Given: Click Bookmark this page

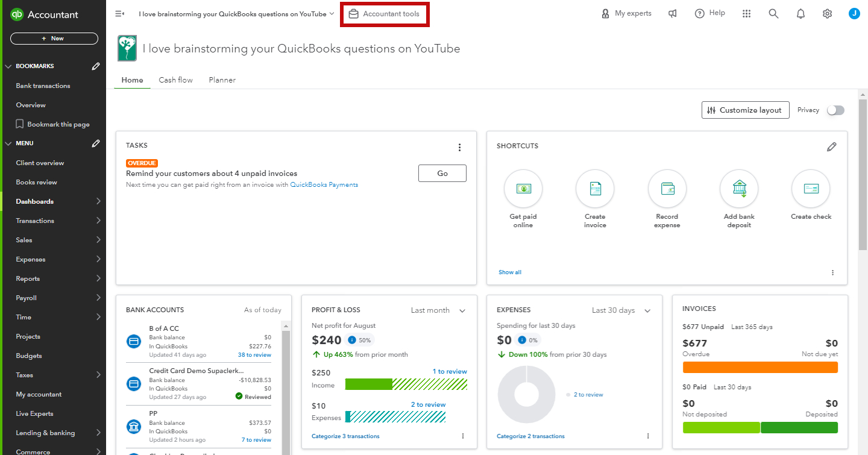Looking at the screenshot, I should (52, 124).
